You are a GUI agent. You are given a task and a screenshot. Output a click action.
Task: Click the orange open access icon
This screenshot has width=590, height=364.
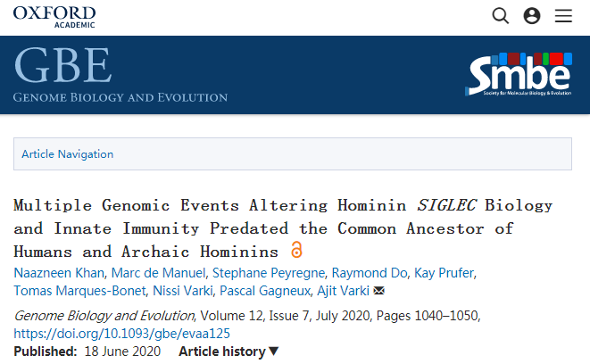297,250
